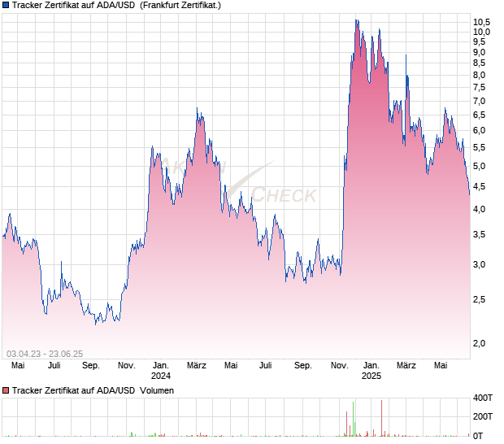
Task: Click the 200T volume axis label
Action: [484, 416]
